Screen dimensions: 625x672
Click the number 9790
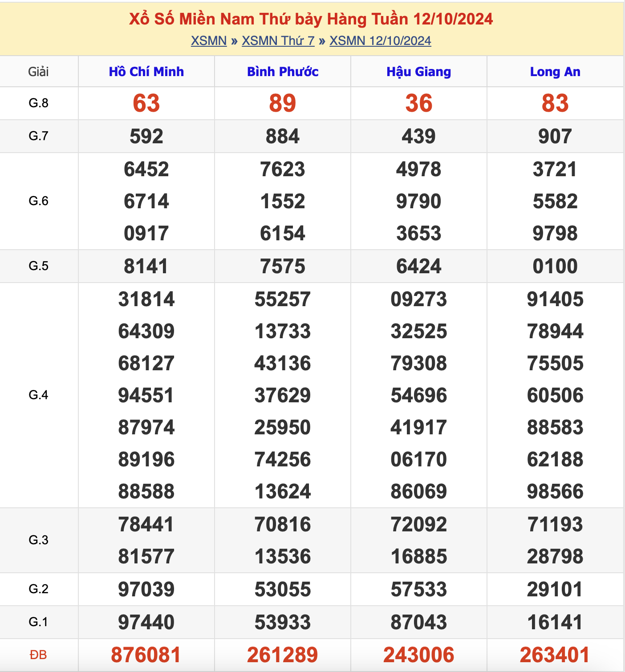click(419, 201)
